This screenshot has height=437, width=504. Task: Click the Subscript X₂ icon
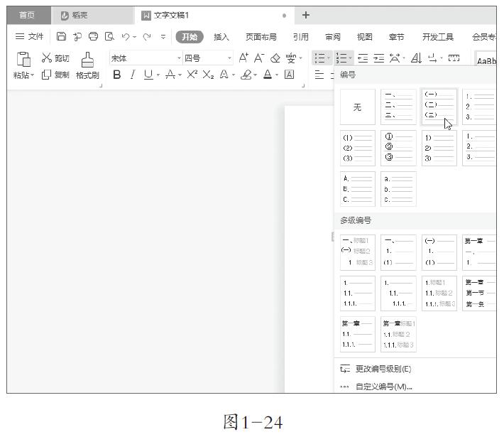point(208,75)
